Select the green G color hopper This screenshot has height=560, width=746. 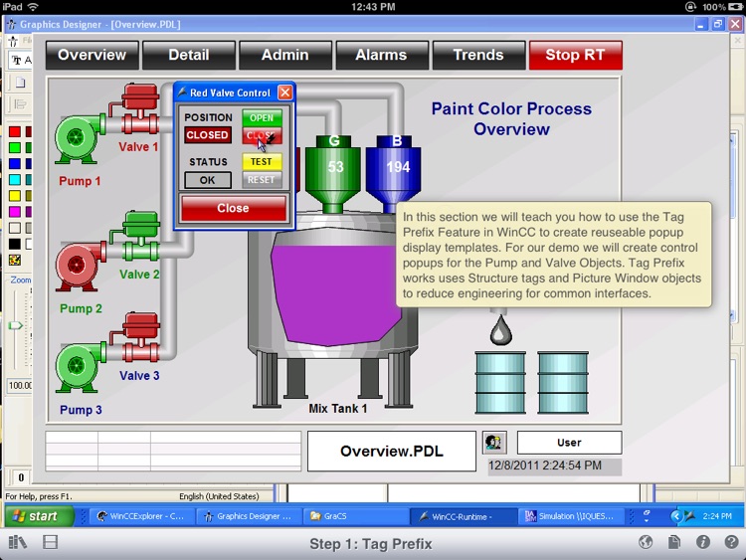(333, 174)
